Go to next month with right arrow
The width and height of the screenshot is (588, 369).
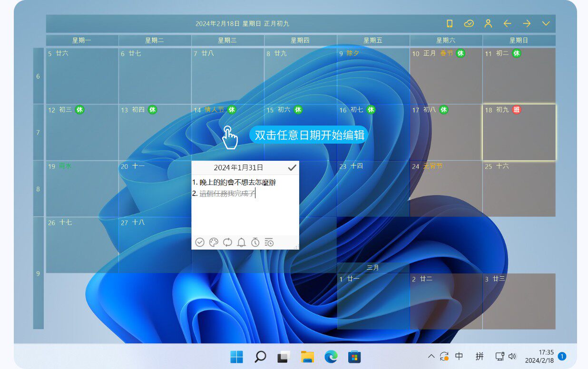pyautogui.click(x=527, y=23)
